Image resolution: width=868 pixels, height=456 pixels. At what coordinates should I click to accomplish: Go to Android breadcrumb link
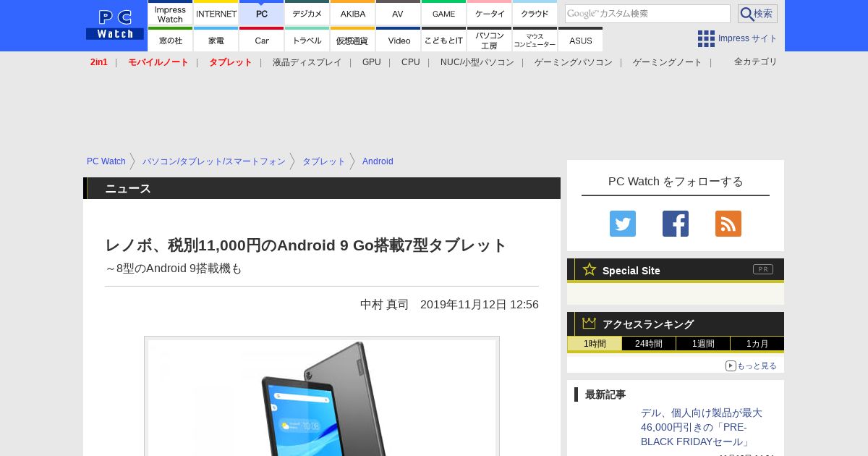tap(378, 161)
